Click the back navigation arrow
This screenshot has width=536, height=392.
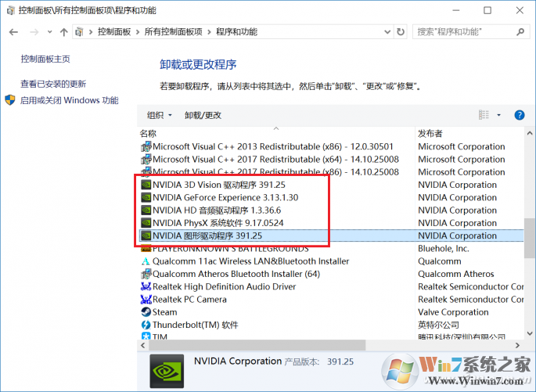coord(13,32)
